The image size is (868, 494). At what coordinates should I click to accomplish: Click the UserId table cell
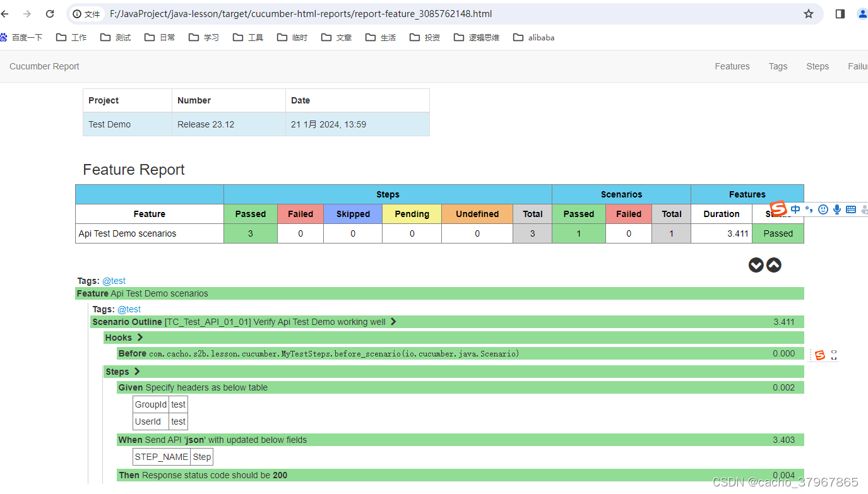click(151, 421)
